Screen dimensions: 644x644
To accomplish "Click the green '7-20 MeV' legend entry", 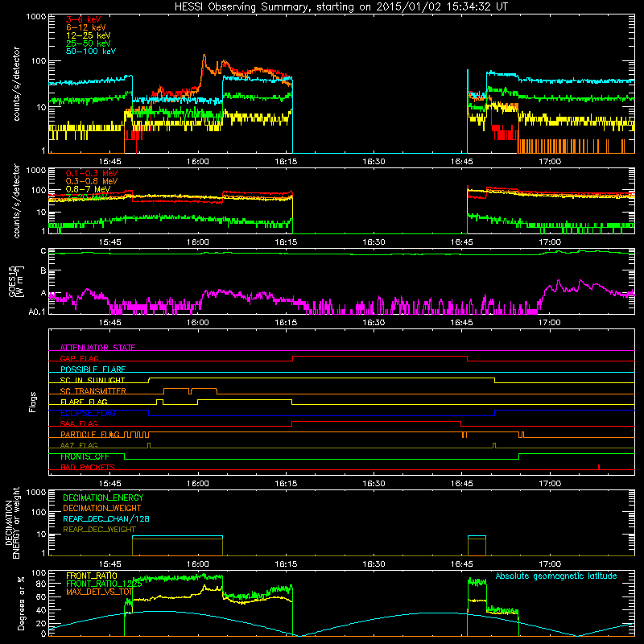I will tap(86, 197).
